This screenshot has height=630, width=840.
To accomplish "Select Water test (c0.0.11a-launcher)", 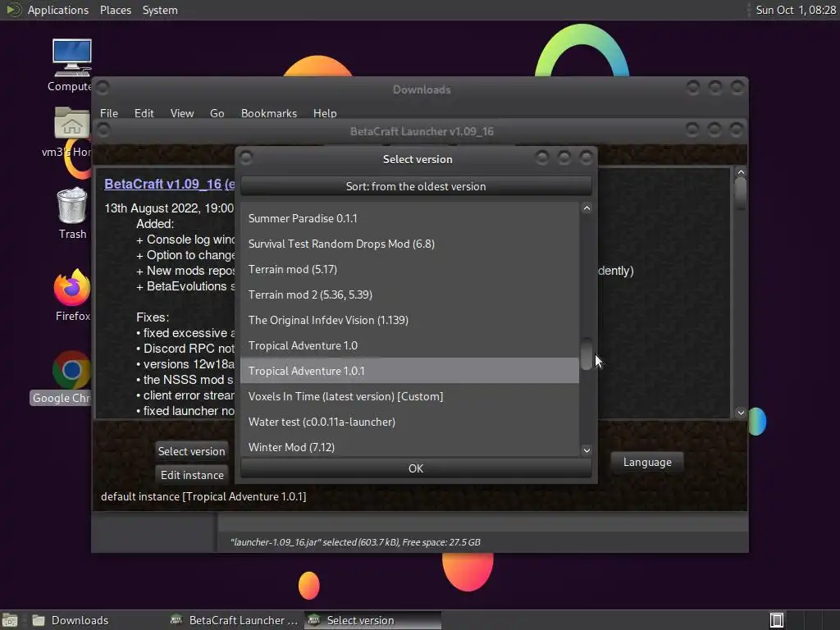I will click(x=409, y=422).
